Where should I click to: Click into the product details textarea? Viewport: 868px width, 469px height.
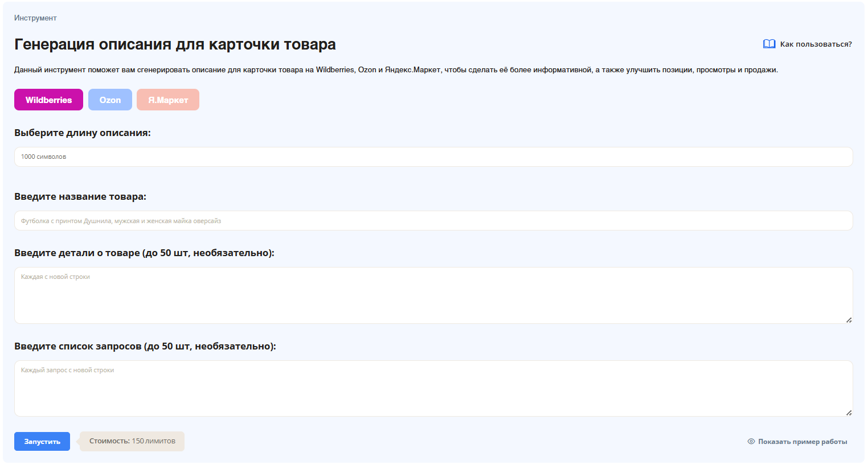coord(433,295)
